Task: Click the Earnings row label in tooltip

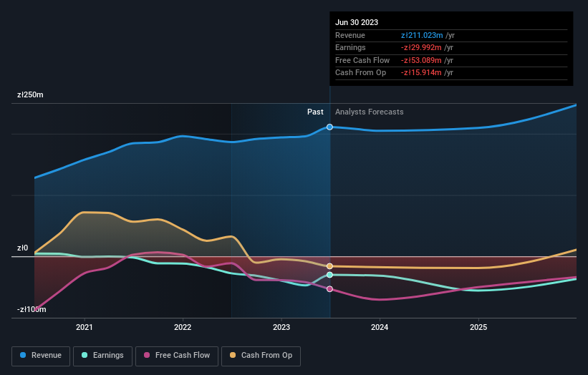Action: point(350,47)
